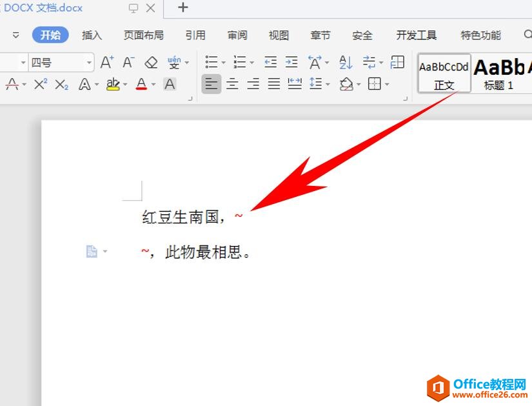Switch to the 开发工具 tab

coord(417,35)
